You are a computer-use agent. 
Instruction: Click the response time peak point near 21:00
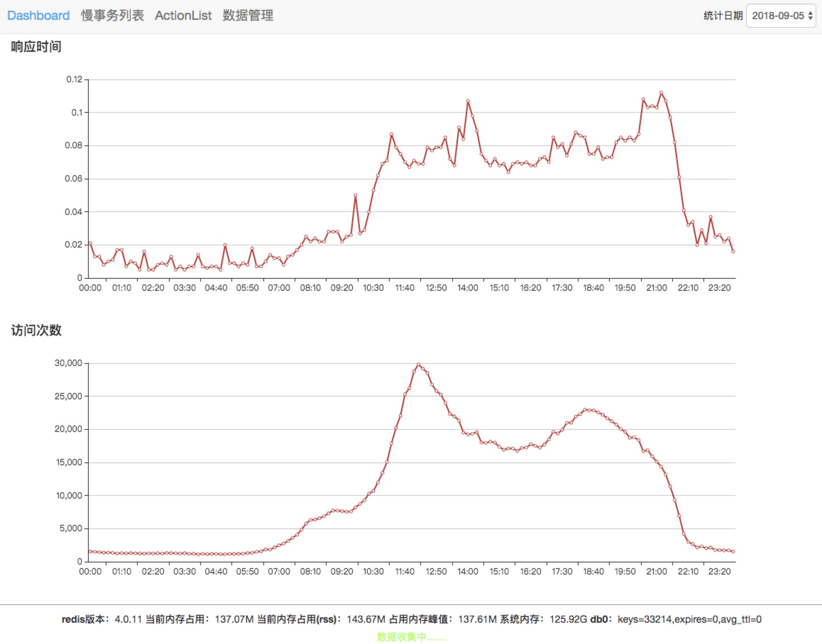click(661, 93)
